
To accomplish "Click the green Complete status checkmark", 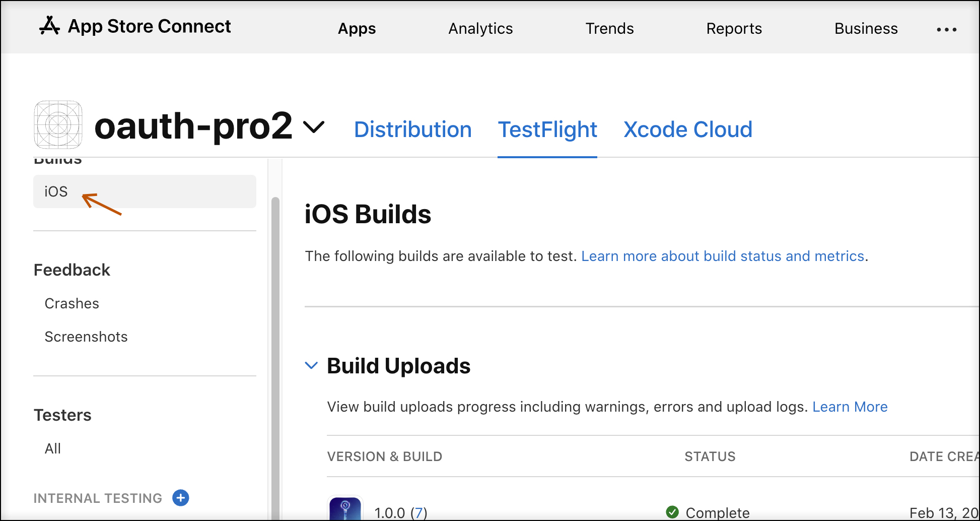I will 673,512.
